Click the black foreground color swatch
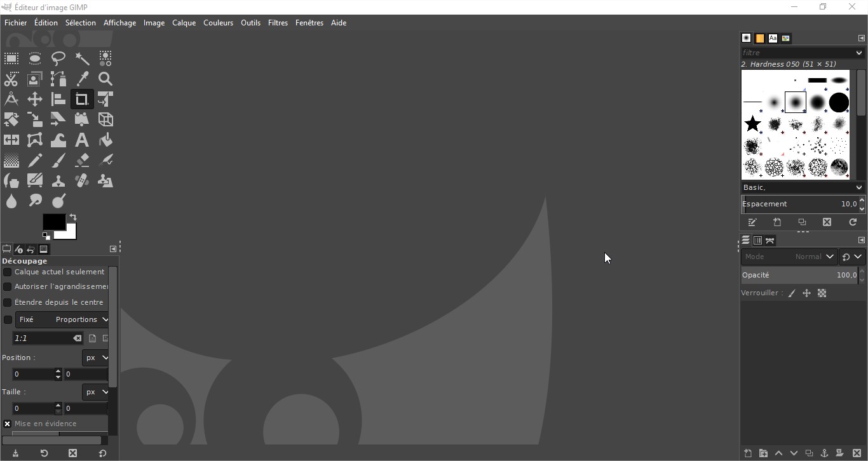This screenshot has height=461, width=868. click(x=52, y=221)
